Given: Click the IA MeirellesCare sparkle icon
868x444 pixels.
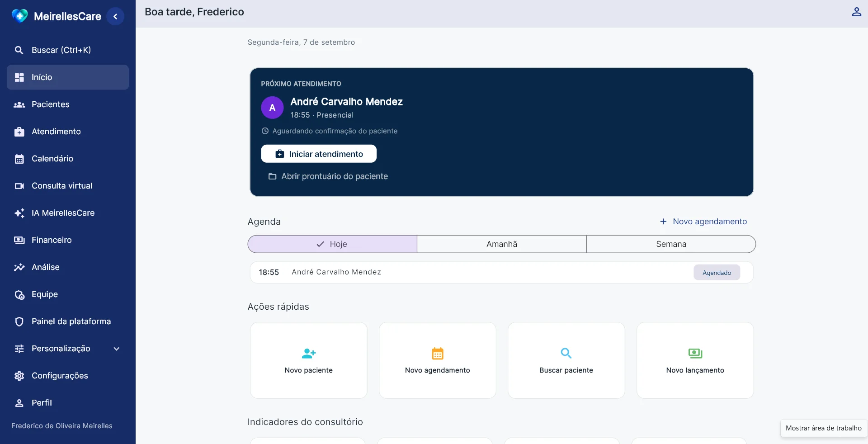Looking at the screenshot, I should point(19,213).
